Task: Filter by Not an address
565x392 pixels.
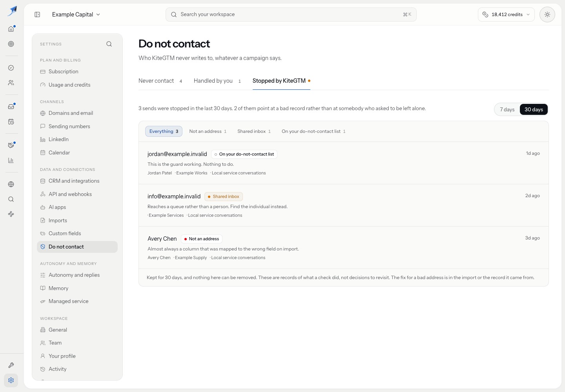Action: pyautogui.click(x=208, y=131)
